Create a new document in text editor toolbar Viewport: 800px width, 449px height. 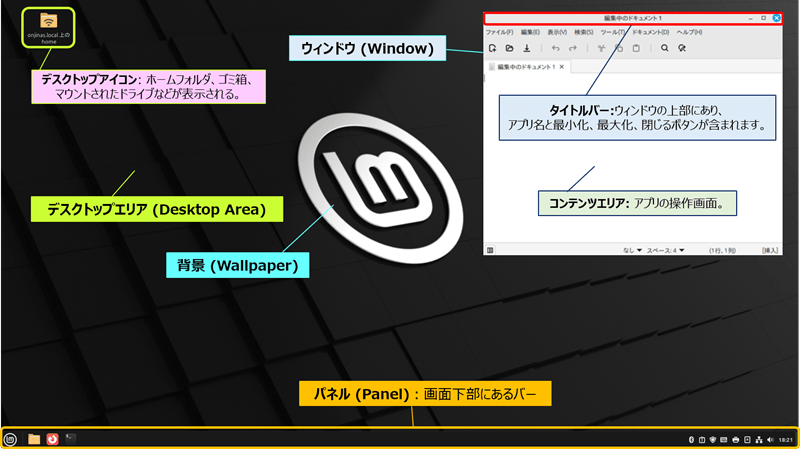(492, 48)
